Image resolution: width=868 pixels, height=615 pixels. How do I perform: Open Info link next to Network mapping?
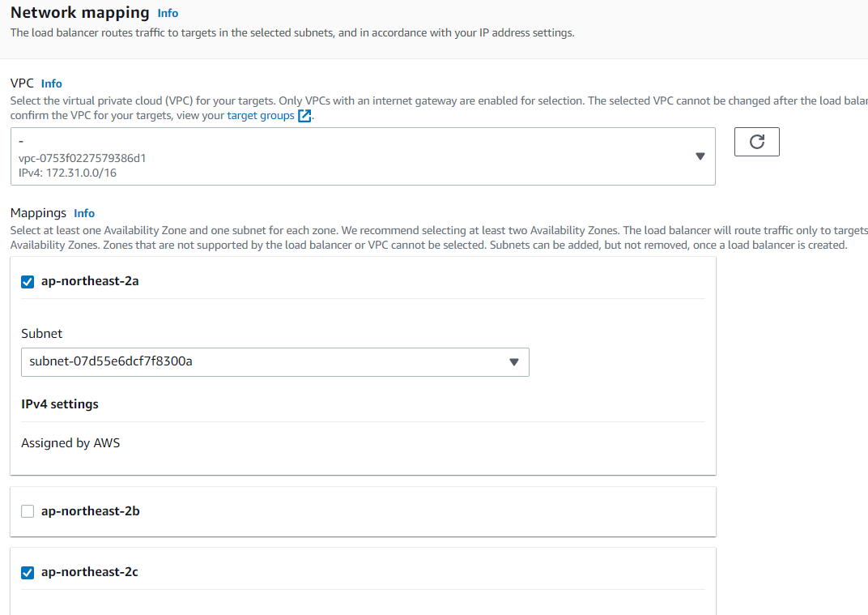coord(168,14)
